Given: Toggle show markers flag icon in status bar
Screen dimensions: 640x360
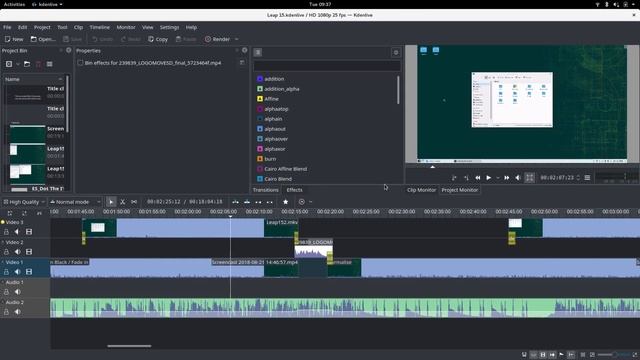Looking at the screenshot, I should tap(561, 355).
